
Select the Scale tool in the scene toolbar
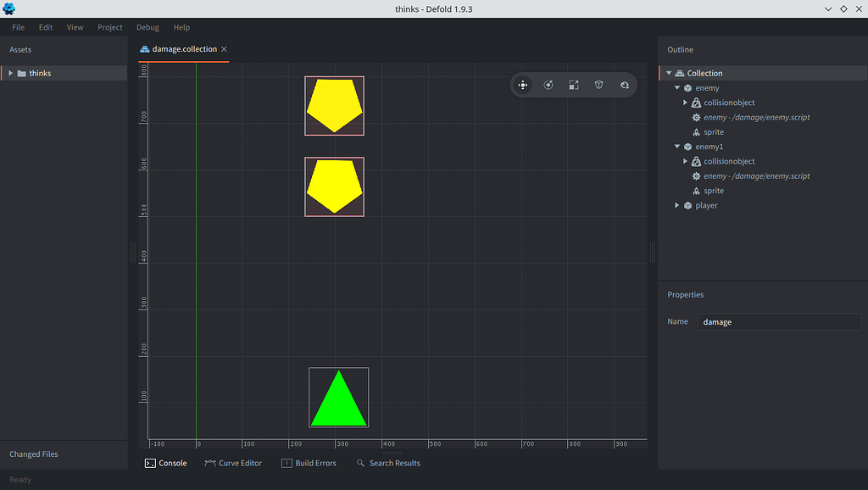point(574,85)
